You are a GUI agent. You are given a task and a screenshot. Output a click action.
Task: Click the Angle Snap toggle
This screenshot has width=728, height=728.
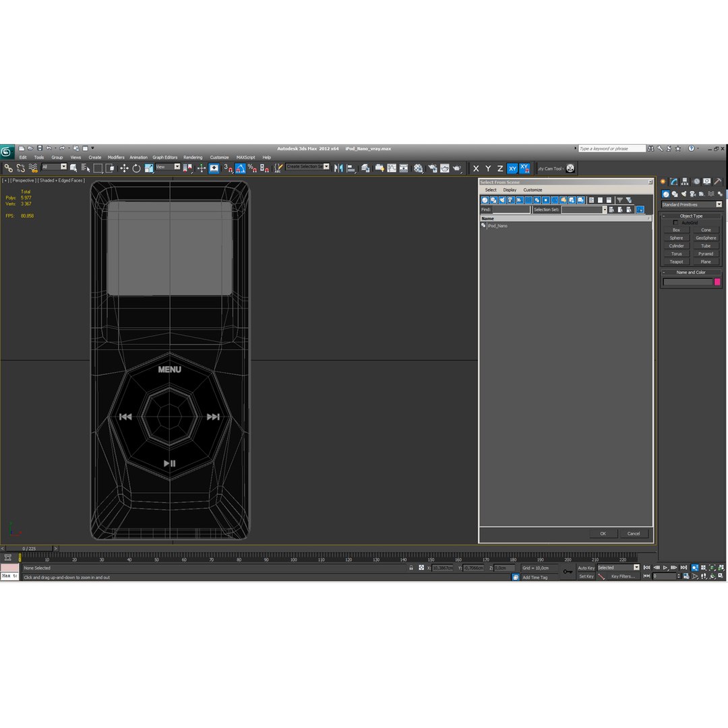pos(241,168)
